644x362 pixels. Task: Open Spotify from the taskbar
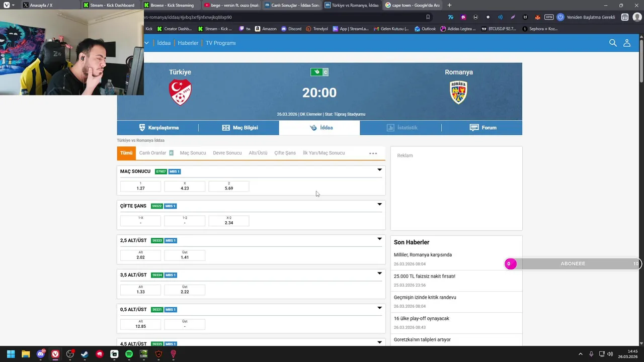tap(129, 354)
